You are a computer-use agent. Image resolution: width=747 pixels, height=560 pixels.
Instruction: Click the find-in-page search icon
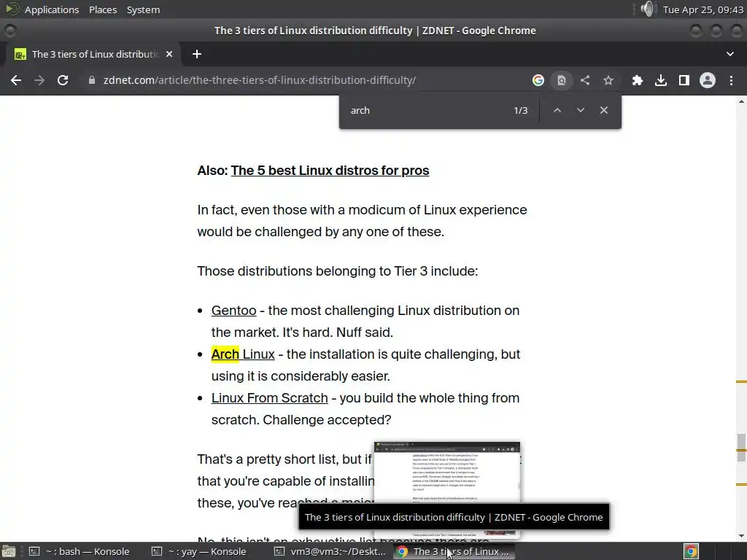562,80
